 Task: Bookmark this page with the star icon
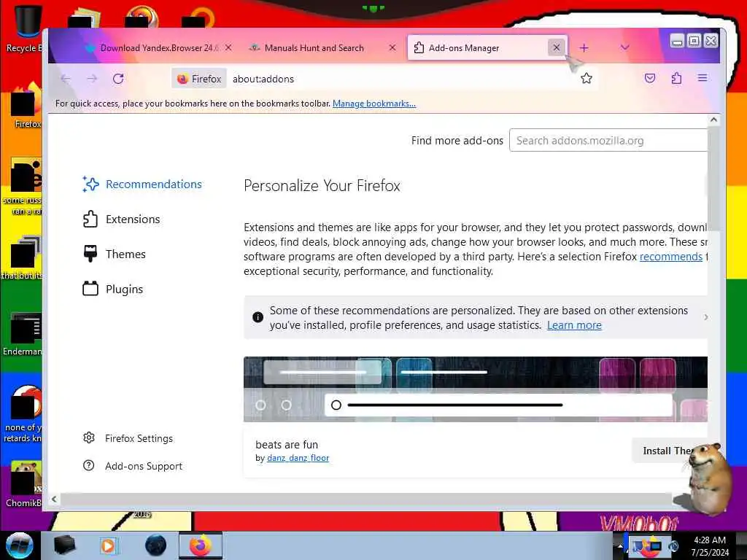click(x=587, y=78)
